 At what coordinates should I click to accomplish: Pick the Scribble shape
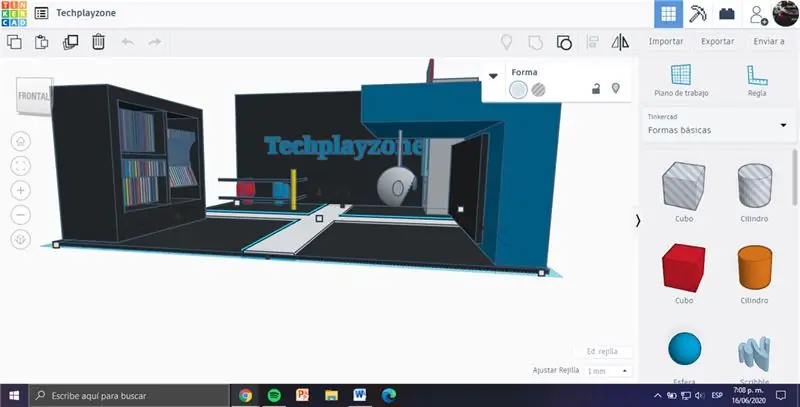(x=754, y=353)
